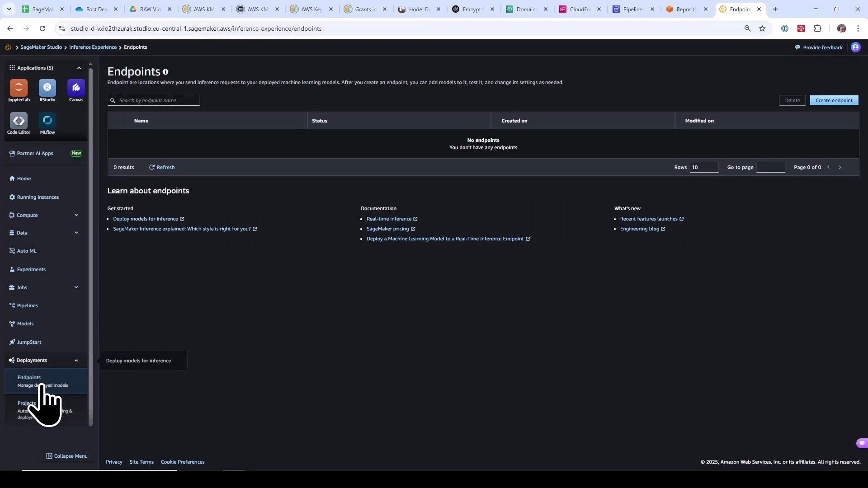Launch RStudio application
This screenshot has width=868, height=488.
(47, 90)
